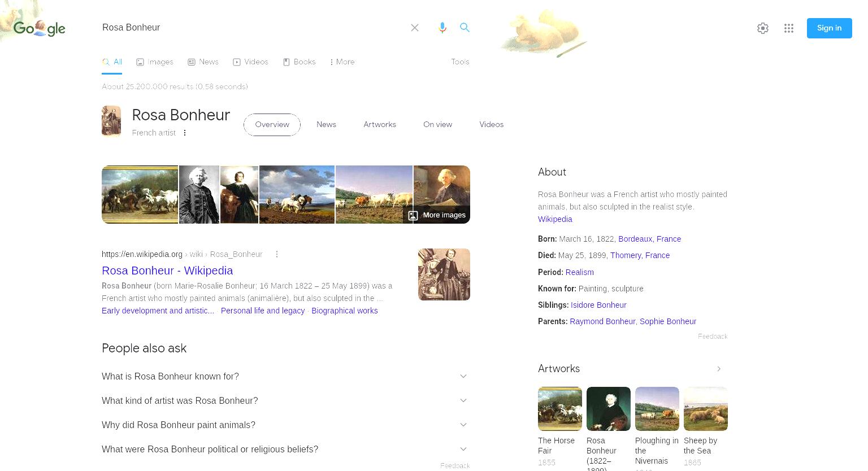Select the News chip in knowledge panel
This screenshot has width=868, height=471.
click(326, 125)
